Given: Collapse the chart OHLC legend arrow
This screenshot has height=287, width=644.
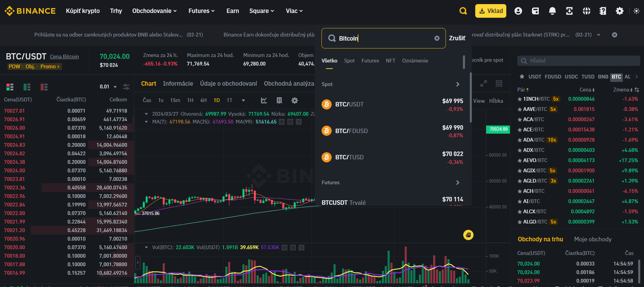Looking at the screenshot, I should (146, 114).
